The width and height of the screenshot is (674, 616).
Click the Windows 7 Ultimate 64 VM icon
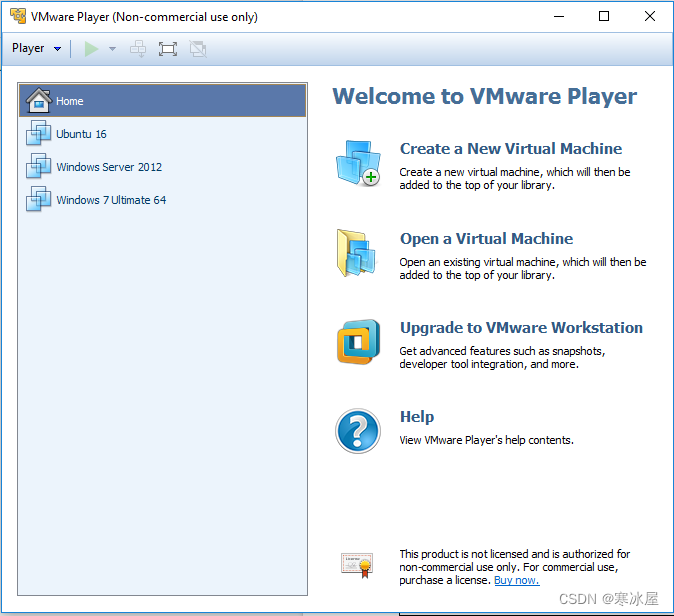38,199
